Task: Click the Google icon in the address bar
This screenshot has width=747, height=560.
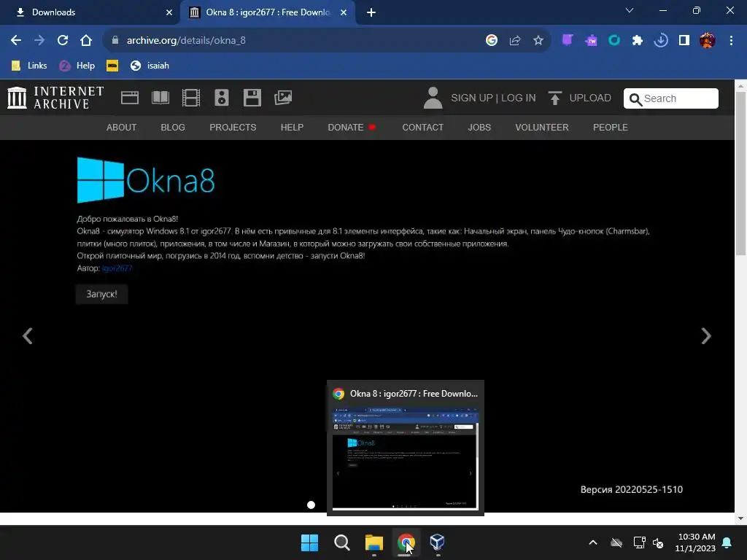Action: 492,41
